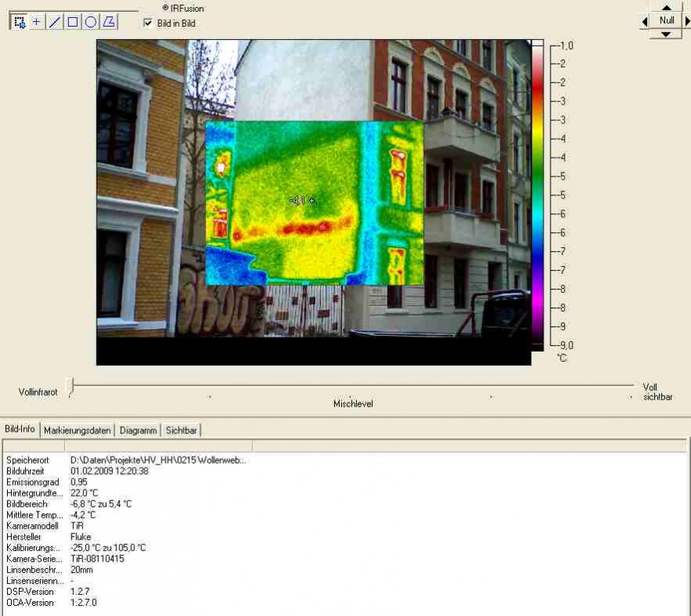Viewport: 691px width, 616px height.
Task: Select the point marker crosshair tool
Action: pos(37,22)
